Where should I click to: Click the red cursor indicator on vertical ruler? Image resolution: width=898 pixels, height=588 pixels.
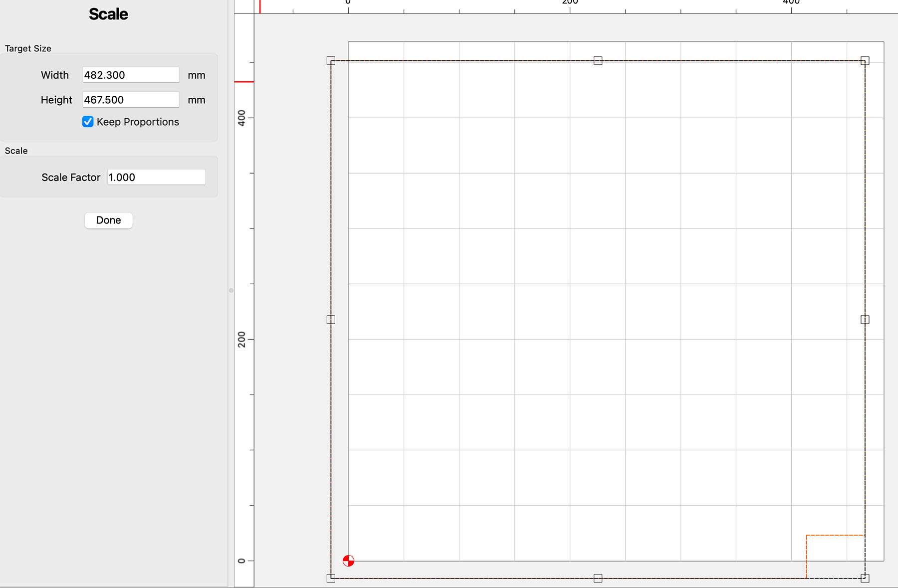[244, 82]
